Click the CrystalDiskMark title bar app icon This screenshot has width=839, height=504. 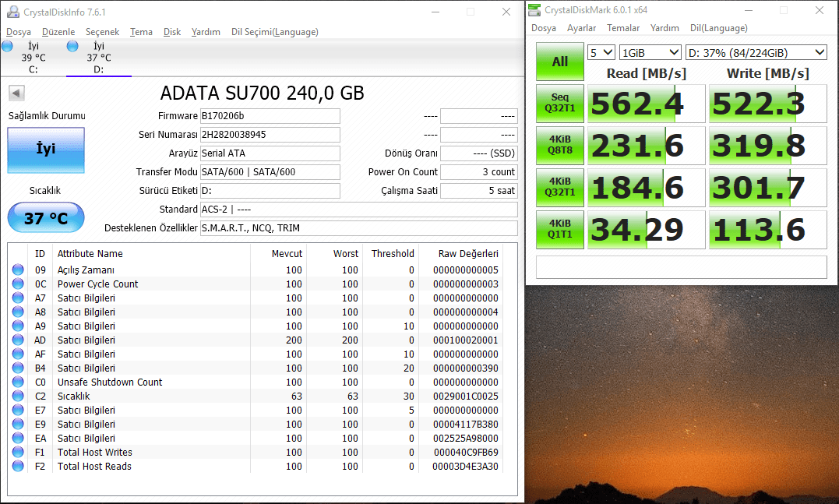click(534, 10)
